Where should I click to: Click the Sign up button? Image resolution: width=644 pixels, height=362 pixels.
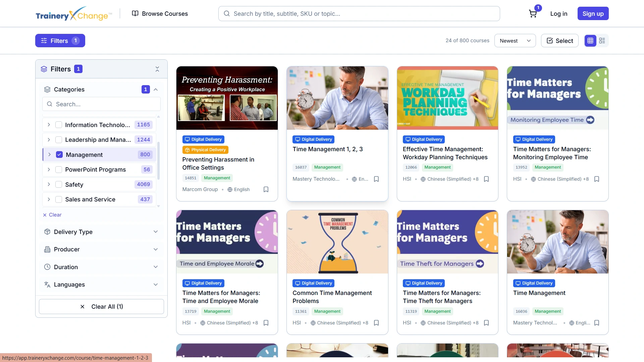[593, 14]
